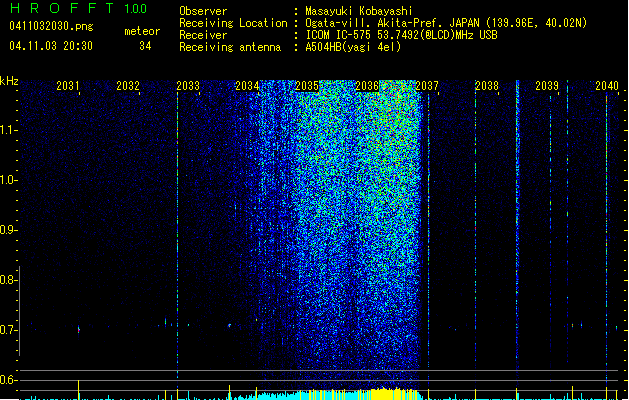Screen dimensions: 629x400
Task: Select the meteor count value 34
Action: 145,46
